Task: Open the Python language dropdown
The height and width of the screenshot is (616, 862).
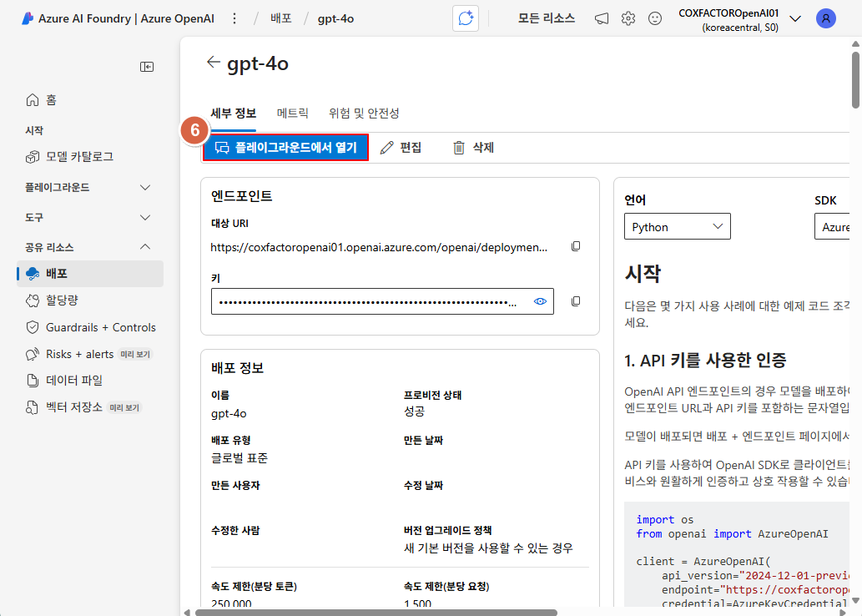Action: (678, 226)
